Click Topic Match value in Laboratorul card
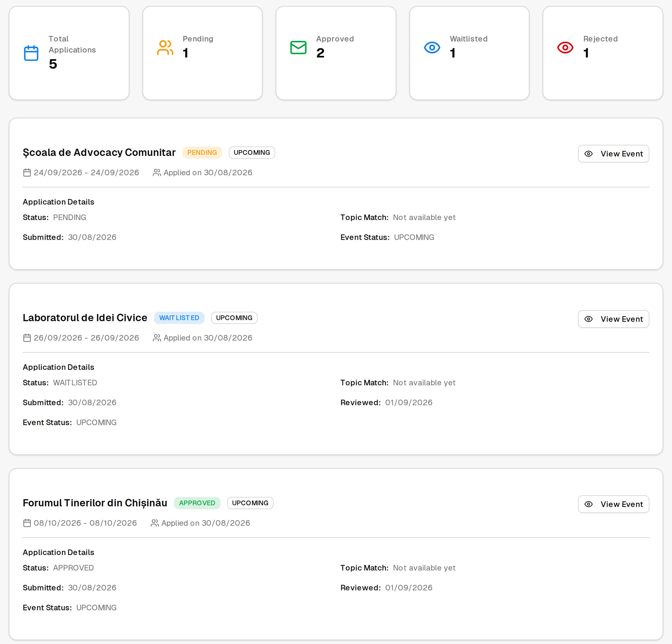This screenshot has height=644, width=672. coord(424,383)
